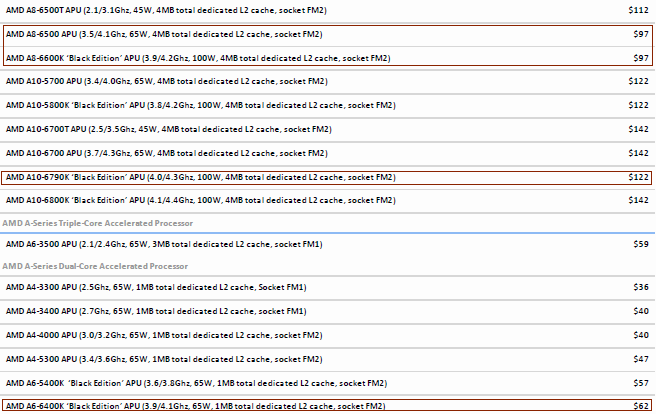The width and height of the screenshot is (656, 414).
Task: Select the AMD A8-6500 APU 3.5/4.1Ghz row
Action: (164, 34)
